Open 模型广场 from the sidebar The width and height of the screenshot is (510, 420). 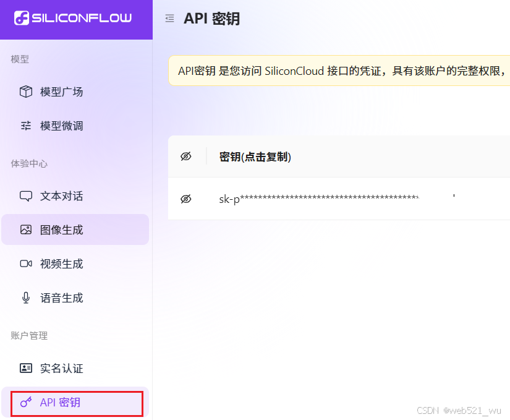[75, 92]
